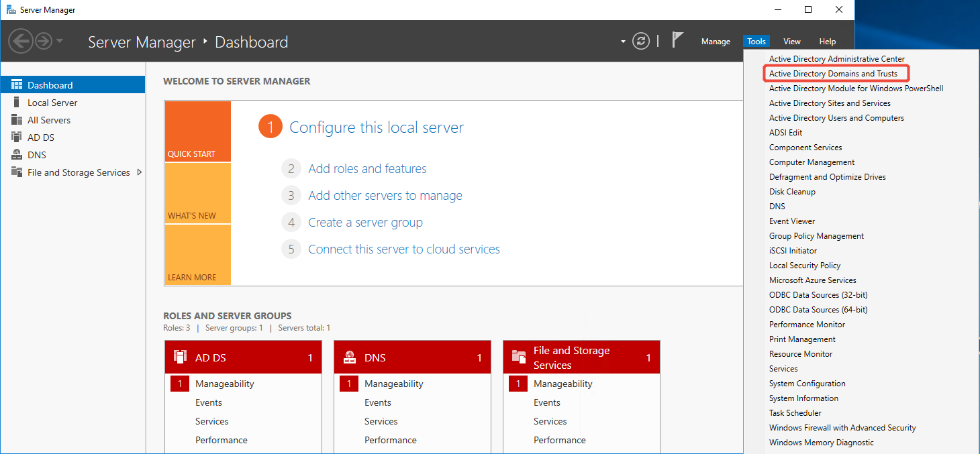Expand File and Storage Services arrow
This screenshot has height=454, width=980.
[140, 172]
